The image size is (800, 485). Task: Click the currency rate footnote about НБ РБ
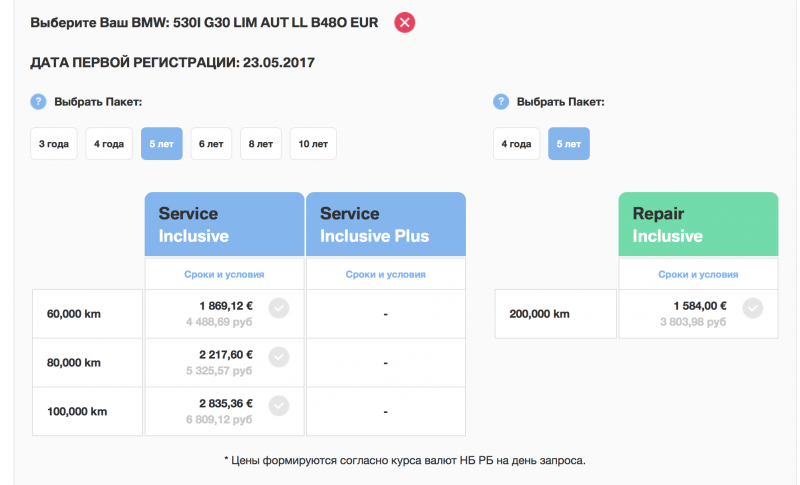coord(405,461)
